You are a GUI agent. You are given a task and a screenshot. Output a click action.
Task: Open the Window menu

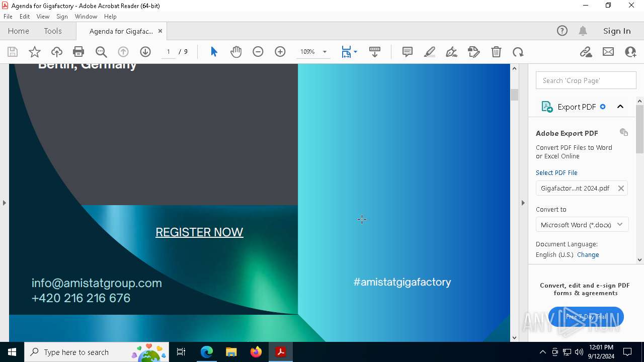coord(86,17)
